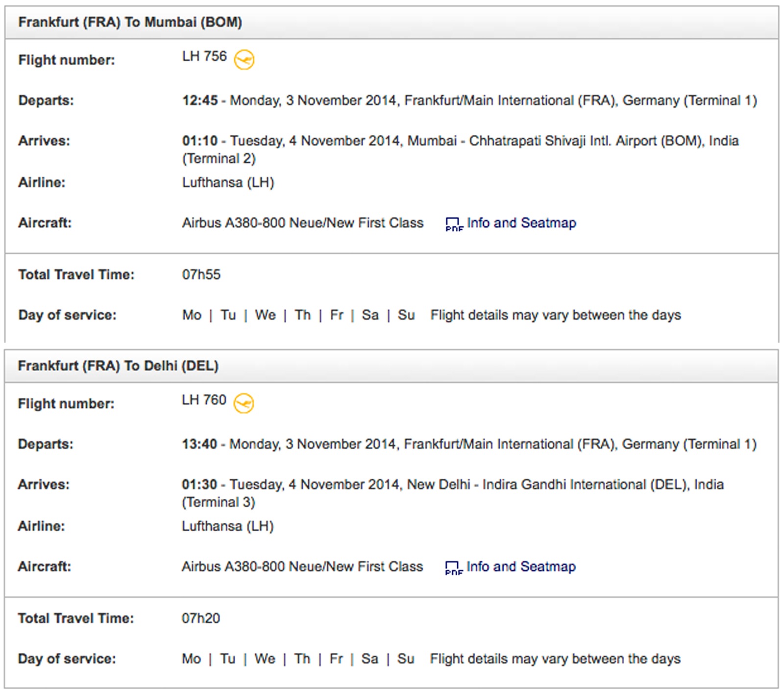
Task: Click Th in the Delhi flight's days of service
Action: tap(302, 659)
